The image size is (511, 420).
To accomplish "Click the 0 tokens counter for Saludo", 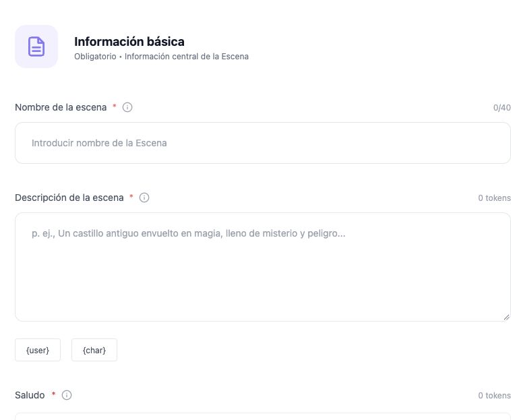I will pyautogui.click(x=494, y=395).
